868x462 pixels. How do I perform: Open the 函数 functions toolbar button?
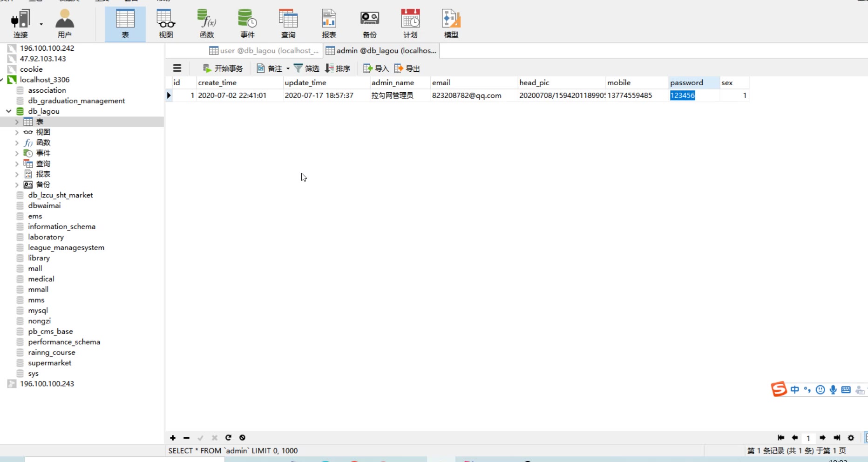207,24
